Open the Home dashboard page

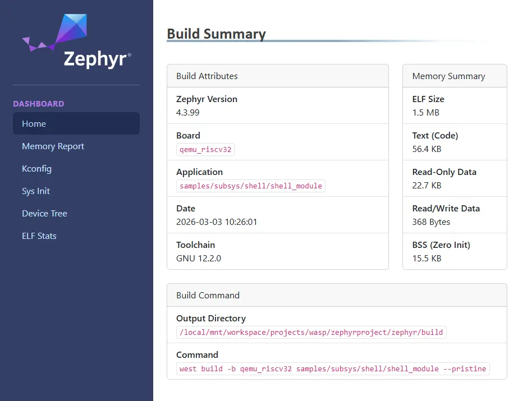(34, 124)
